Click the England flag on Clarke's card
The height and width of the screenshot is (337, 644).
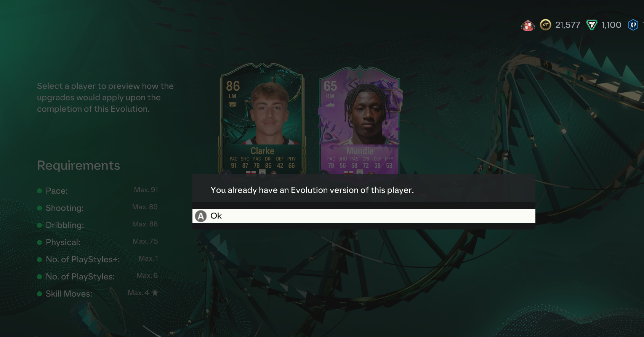[251, 173]
